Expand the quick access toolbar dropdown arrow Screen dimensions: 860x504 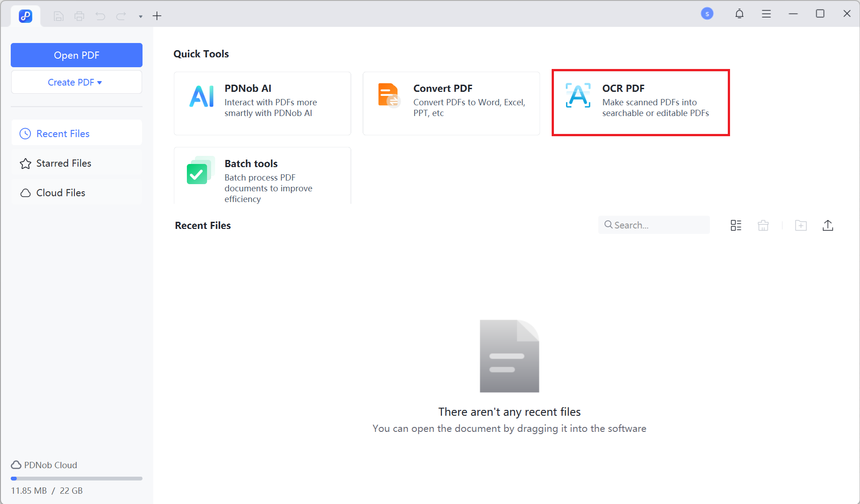pyautogui.click(x=140, y=17)
